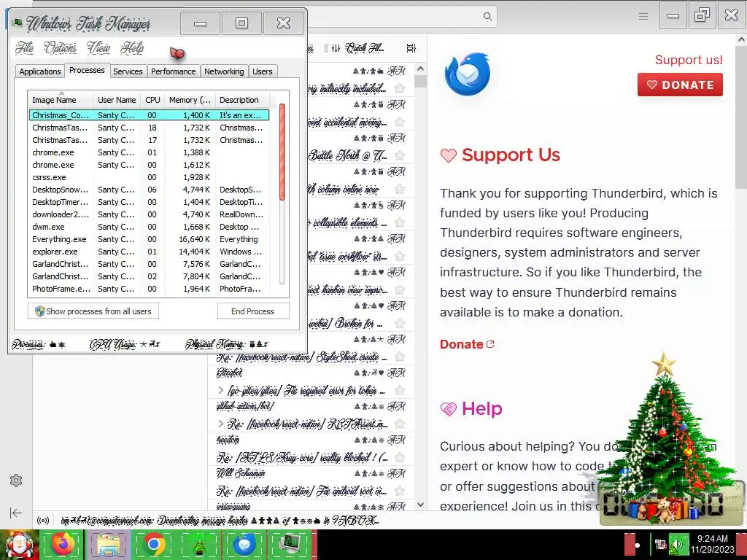This screenshot has height=560, width=747.
Task: Open File Explorer taskbar icon
Action: tap(108, 544)
